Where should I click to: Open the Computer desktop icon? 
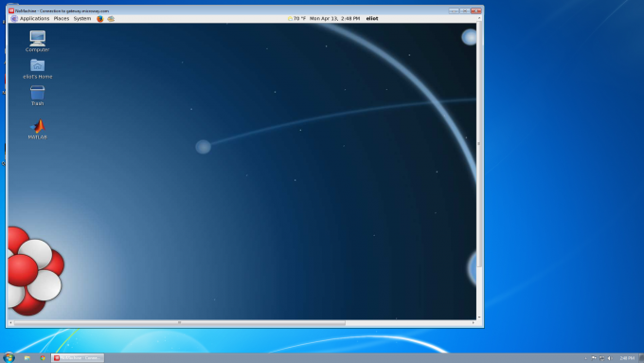point(37,41)
